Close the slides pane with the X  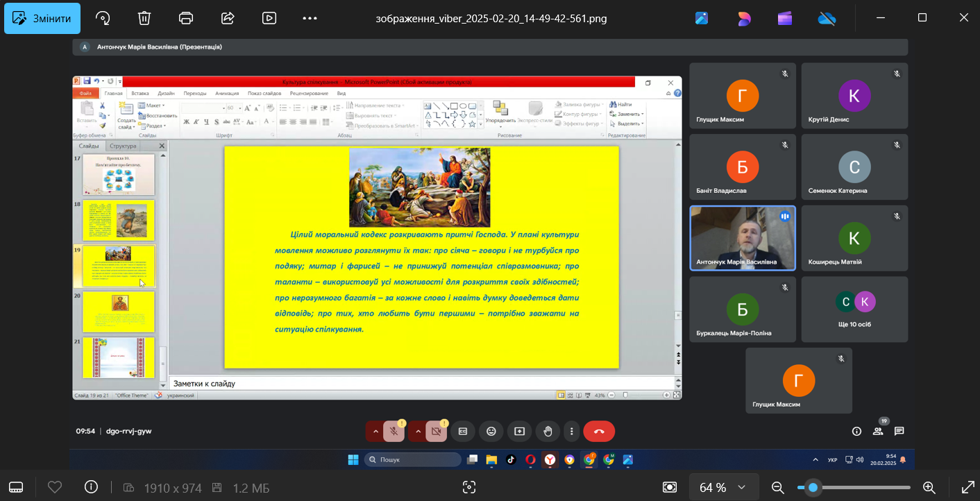tap(162, 146)
